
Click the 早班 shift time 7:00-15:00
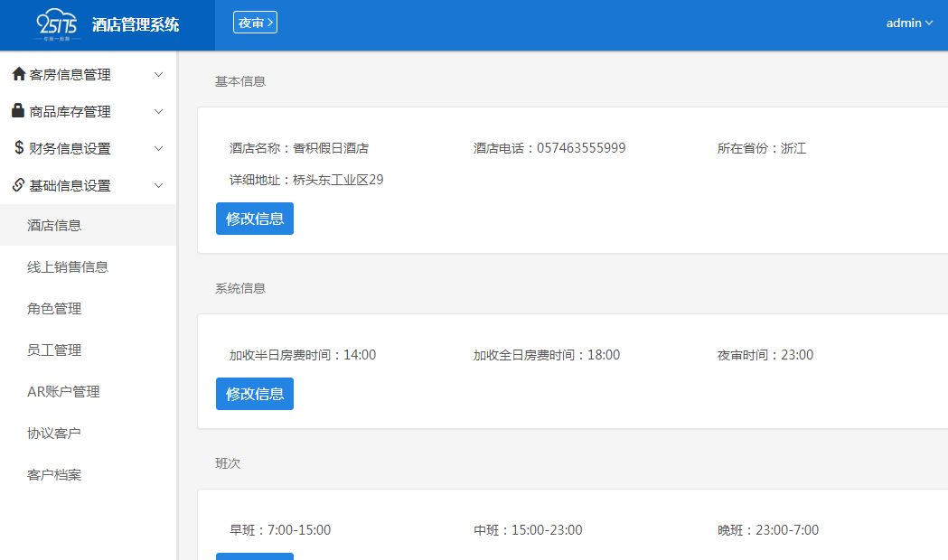[x=299, y=530]
